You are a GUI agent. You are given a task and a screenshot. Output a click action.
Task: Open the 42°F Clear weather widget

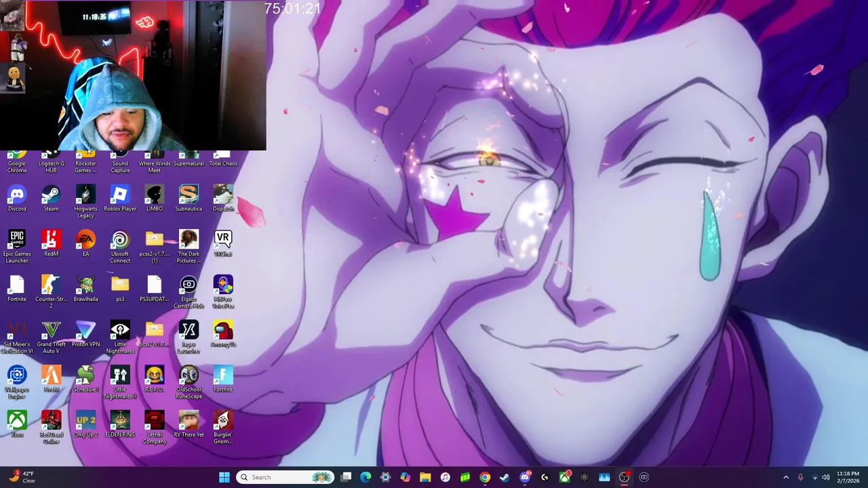click(x=22, y=477)
